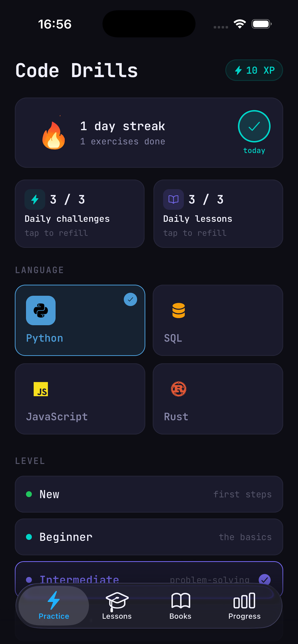This screenshot has width=298, height=644.
Task: Tap the Python language icon
Action: click(41, 310)
